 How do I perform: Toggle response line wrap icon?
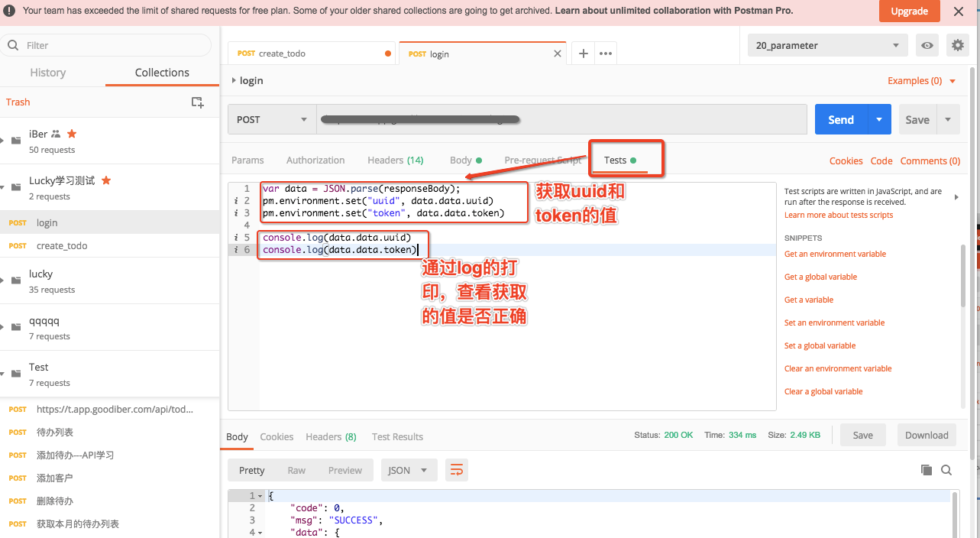click(456, 470)
